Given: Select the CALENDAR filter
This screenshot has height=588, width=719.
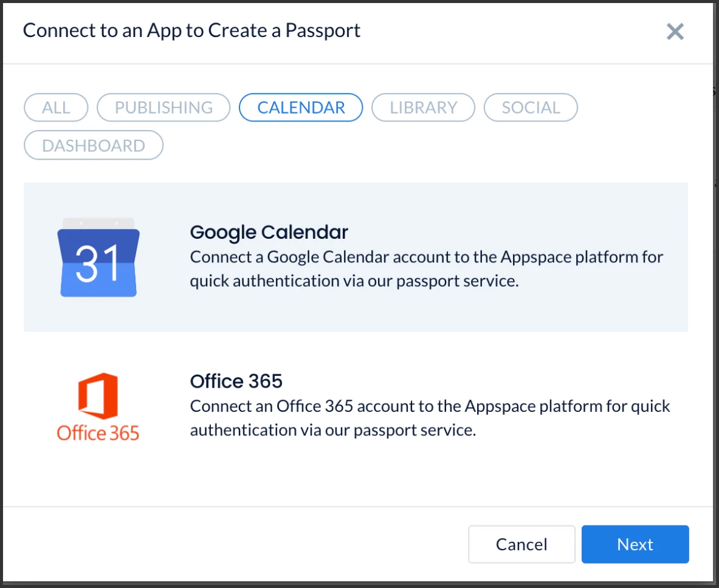Looking at the screenshot, I should point(301,108).
